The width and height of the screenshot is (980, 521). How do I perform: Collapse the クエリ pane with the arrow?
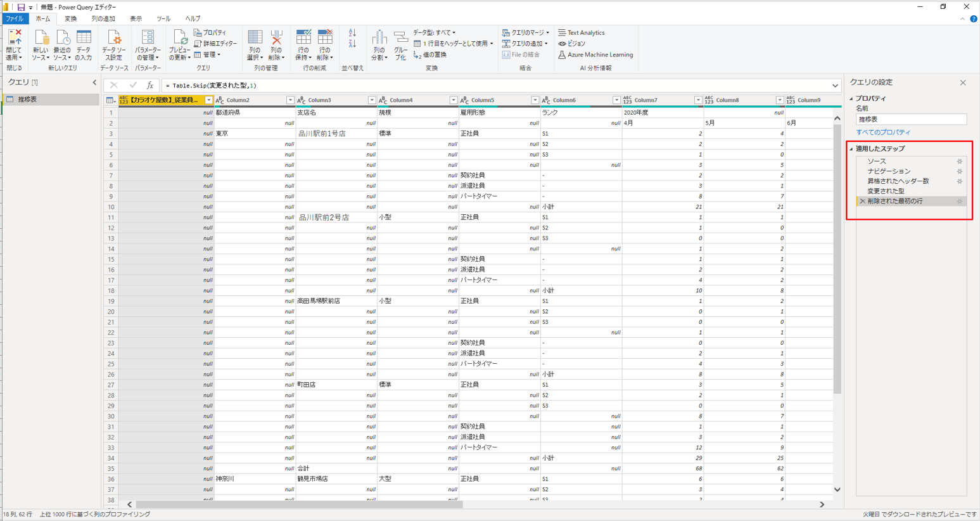[94, 82]
